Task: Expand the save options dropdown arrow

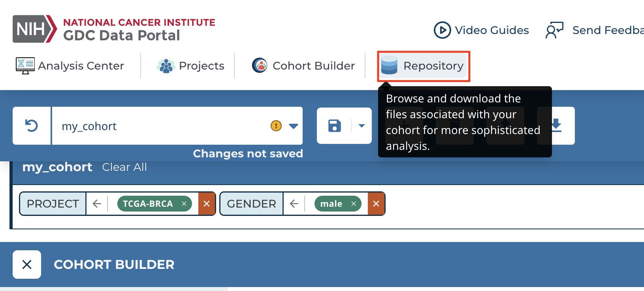Action: tap(362, 126)
